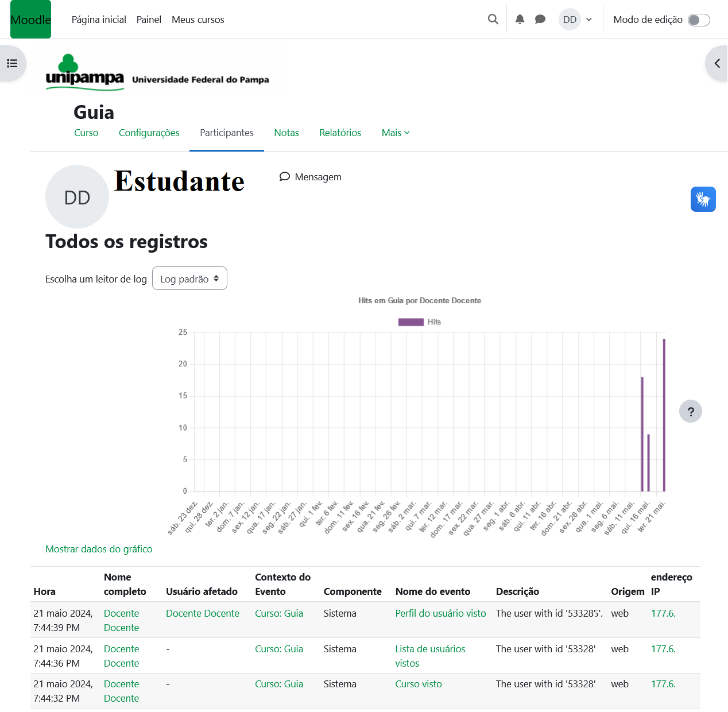
Task: Expand the user menu next to DD
Action: click(x=588, y=20)
